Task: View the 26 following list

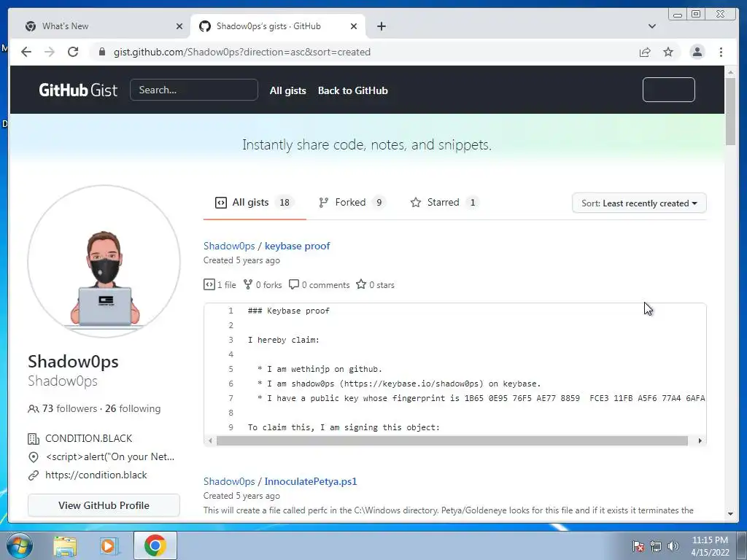Action: [x=133, y=408]
